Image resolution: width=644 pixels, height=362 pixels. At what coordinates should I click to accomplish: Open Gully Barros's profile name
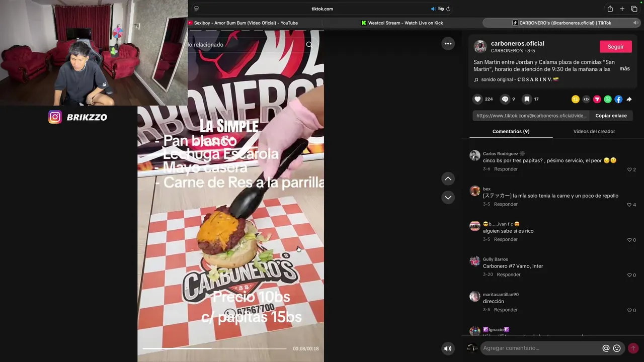coord(495,259)
